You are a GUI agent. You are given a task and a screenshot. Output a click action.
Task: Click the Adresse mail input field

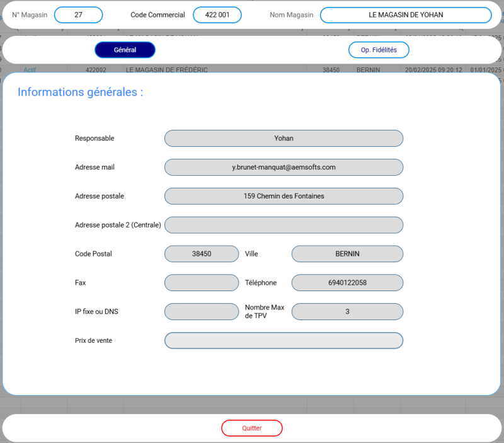283,167
